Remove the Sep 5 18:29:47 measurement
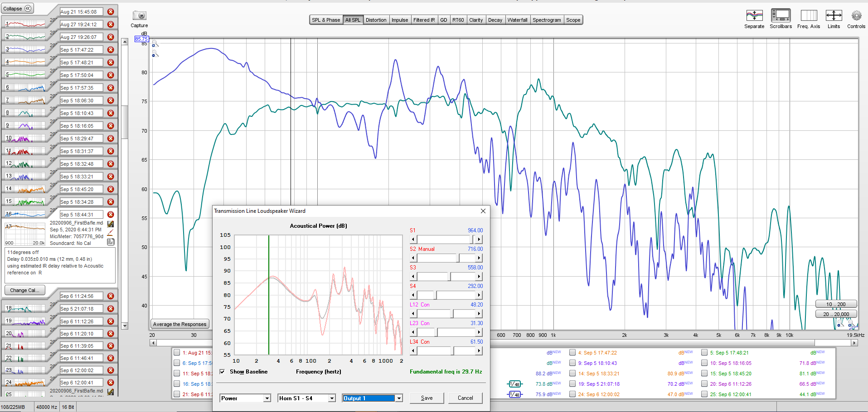The width and height of the screenshot is (868, 412). [x=111, y=139]
